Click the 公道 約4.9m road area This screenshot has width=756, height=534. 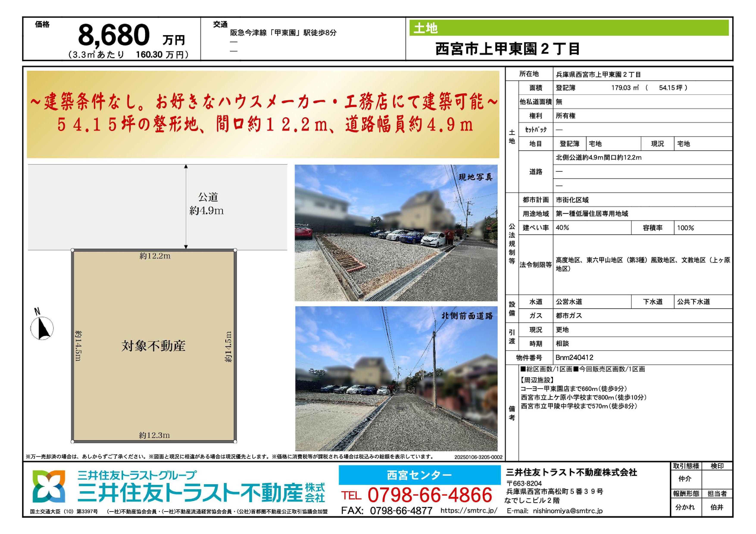coord(207,204)
